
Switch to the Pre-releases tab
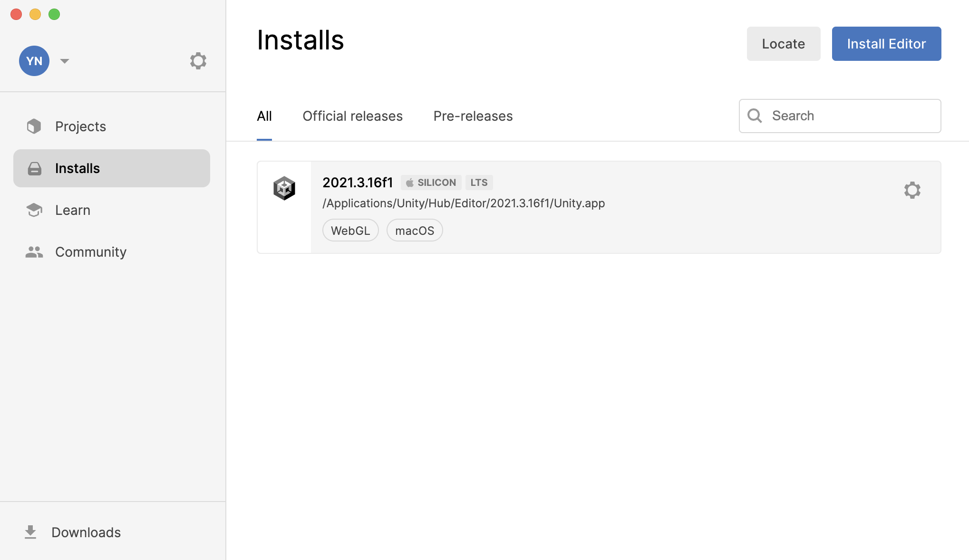click(473, 116)
